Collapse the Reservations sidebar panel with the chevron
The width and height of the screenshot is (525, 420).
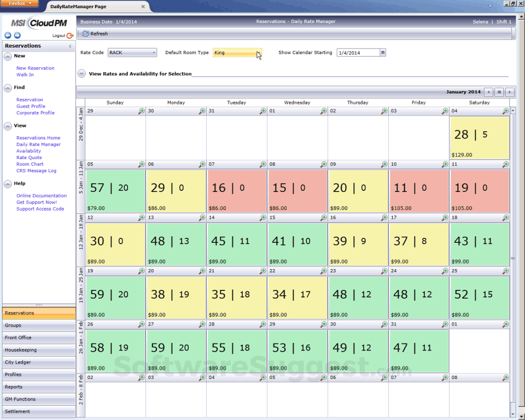[71, 46]
